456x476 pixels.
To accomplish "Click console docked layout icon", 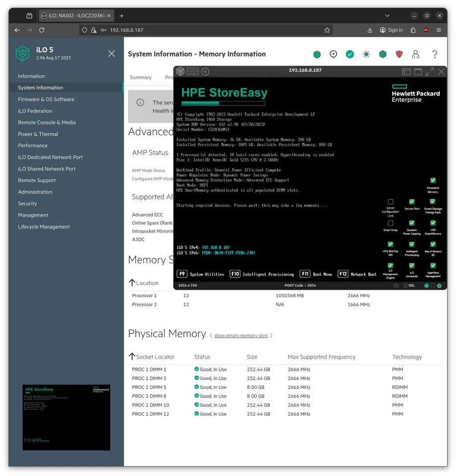I will (406, 71).
